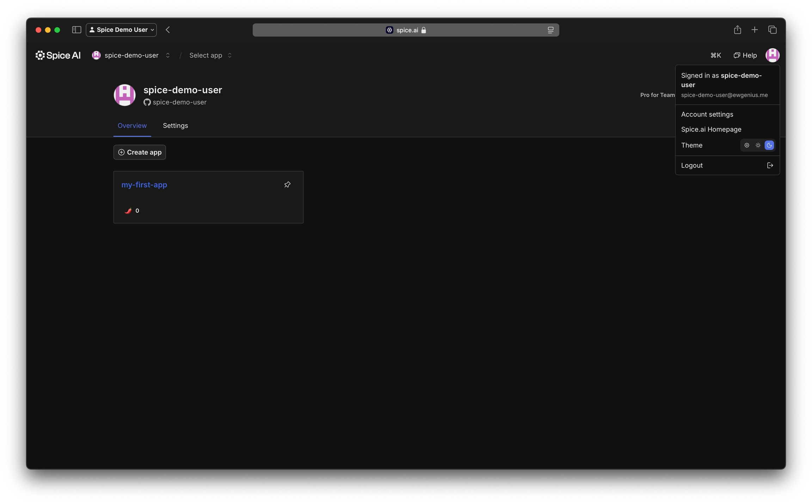Select dark theme moon option
This screenshot has width=812, height=504.
[769, 145]
